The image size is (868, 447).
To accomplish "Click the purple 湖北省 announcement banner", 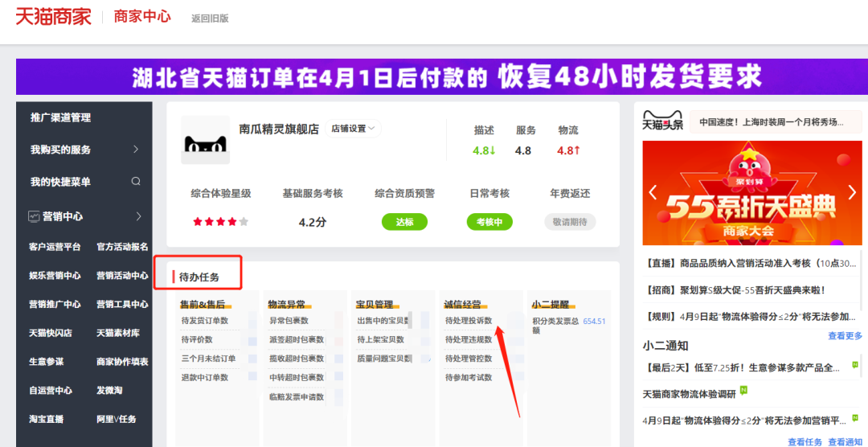I will coord(442,76).
